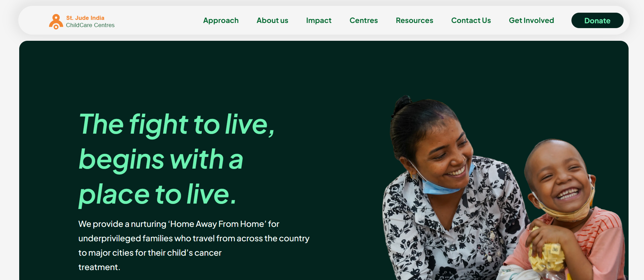Screen dimensions: 644x280
Task: Click the 'underprivileged families' description line
Action: [194, 239]
